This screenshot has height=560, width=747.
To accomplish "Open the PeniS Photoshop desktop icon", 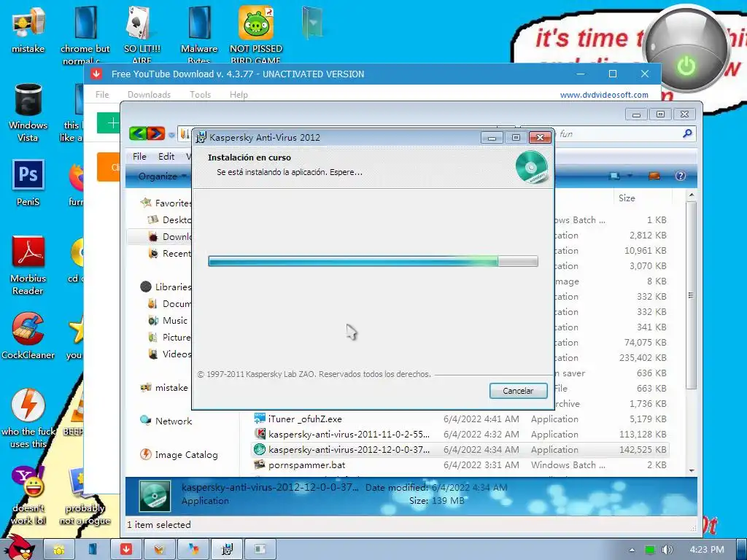I will point(28,182).
